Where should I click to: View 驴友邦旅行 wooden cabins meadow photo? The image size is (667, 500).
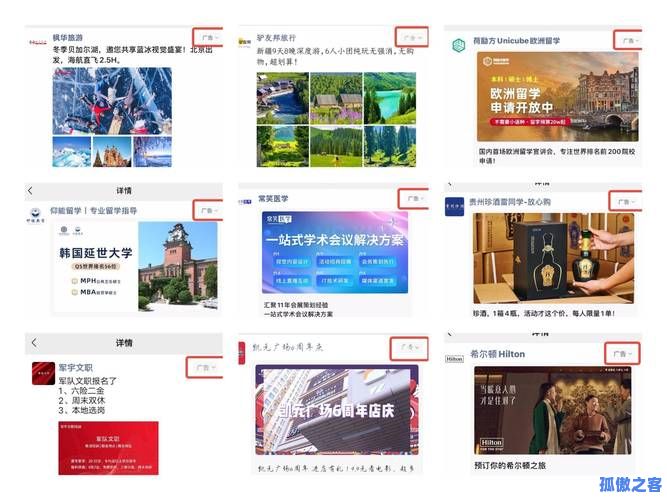pyautogui.click(x=336, y=98)
